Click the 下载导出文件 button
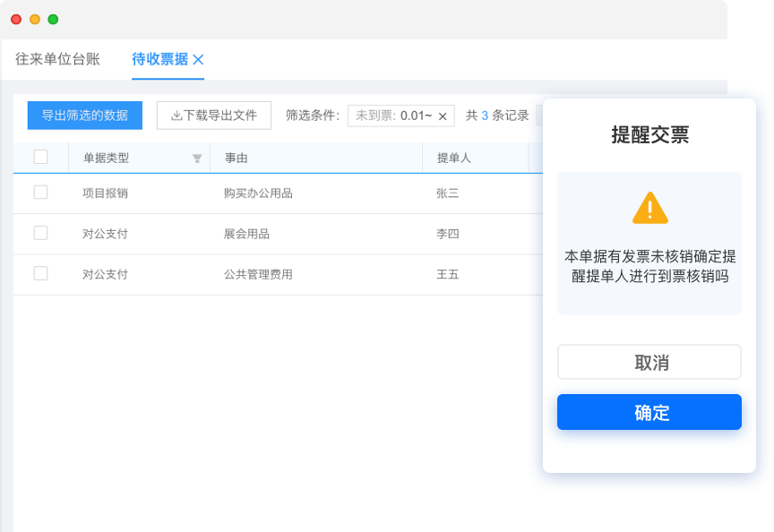Image resolution: width=774 pixels, height=532 pixels. click(x=213, y=115)
